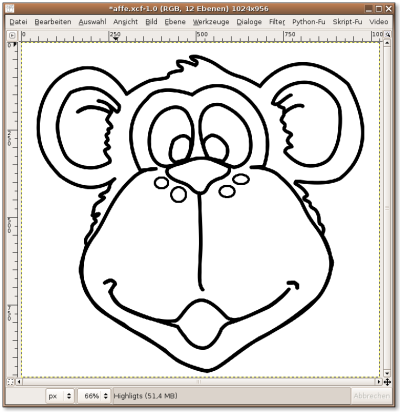This screenshot has height=412, width=400.
Task: Toggle zoom-on-window-resize icon at the ruler's right end
Action: (387, 35)
